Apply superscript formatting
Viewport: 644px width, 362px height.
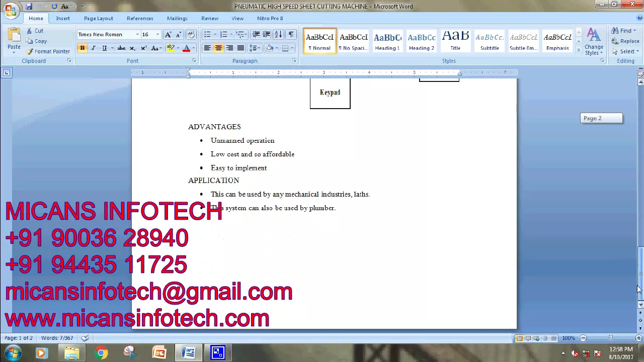(x=143, y=48)
